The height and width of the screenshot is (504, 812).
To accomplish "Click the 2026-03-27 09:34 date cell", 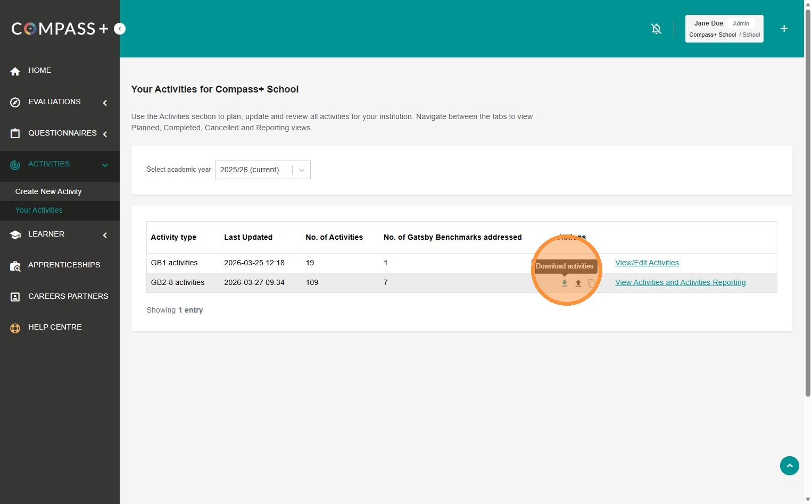I will (254, 282).
